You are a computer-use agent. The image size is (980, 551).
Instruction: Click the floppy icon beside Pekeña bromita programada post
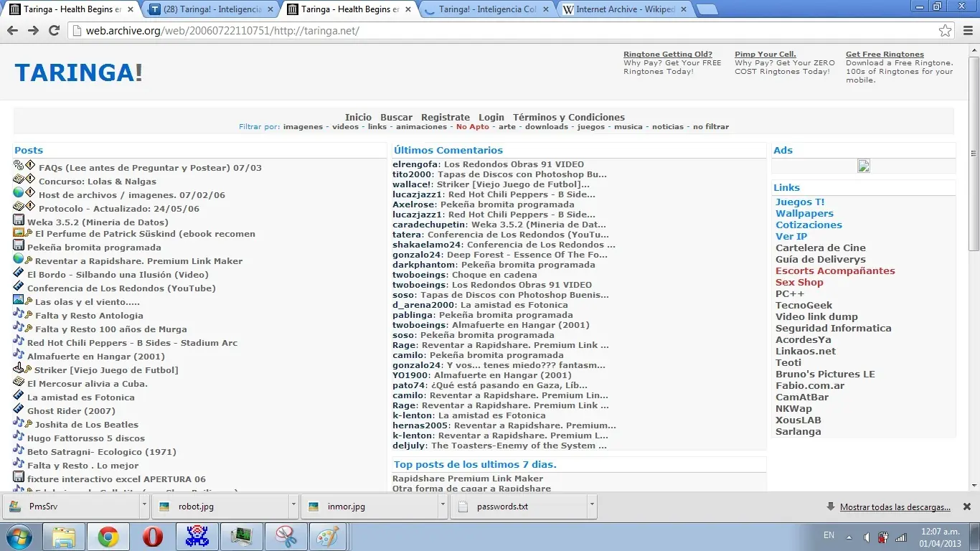[19, 245]
